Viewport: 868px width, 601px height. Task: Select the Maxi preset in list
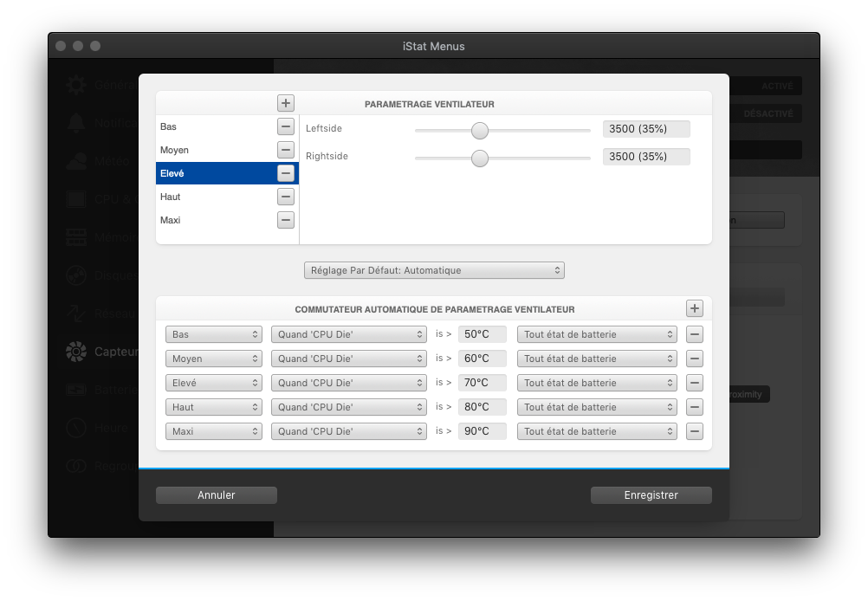(x=216, y=220)
